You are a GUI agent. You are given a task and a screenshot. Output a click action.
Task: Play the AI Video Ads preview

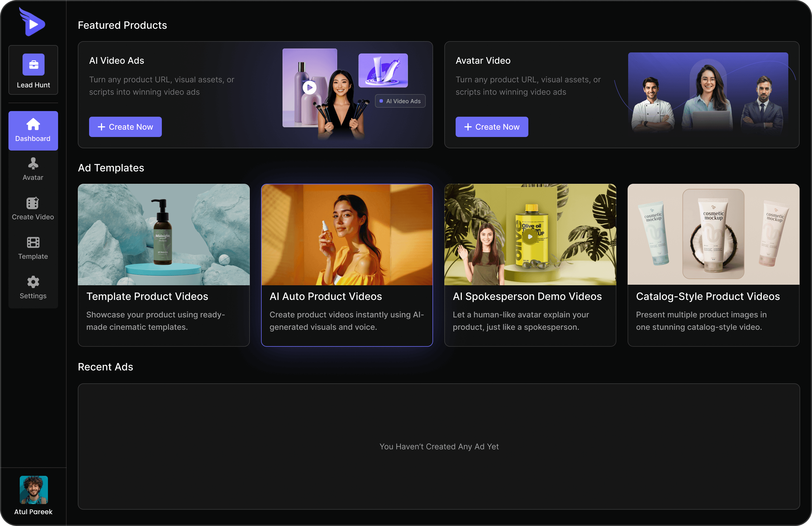click(x=310, y=88)
